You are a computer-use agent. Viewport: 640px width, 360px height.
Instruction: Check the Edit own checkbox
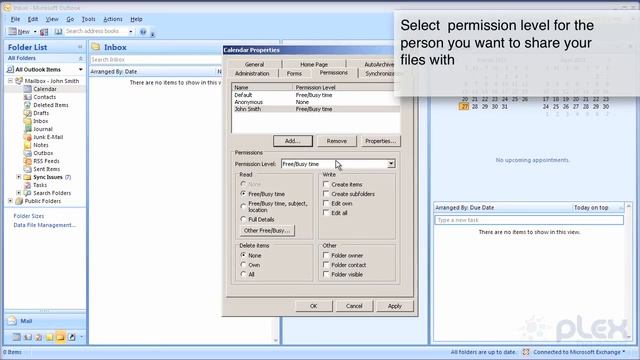coord(326,203)
